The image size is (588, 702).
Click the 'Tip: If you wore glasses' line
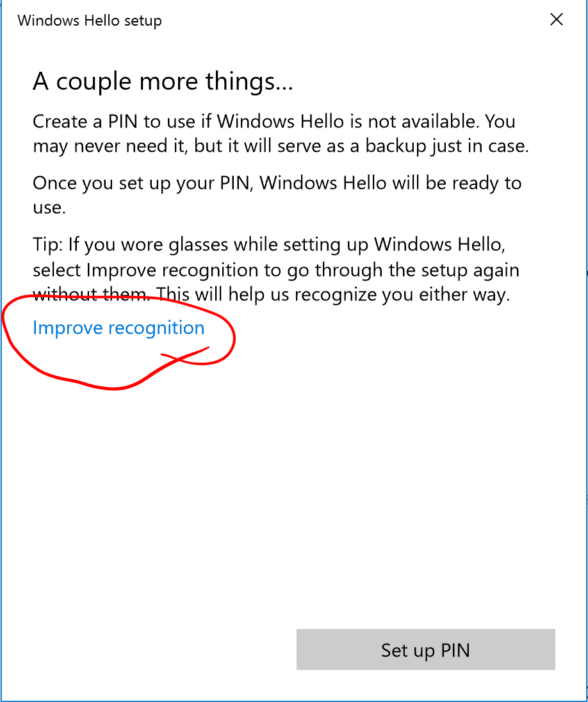point(269,245)
